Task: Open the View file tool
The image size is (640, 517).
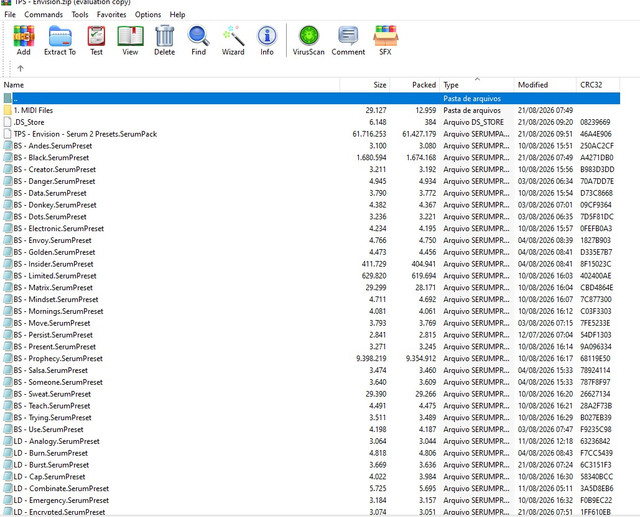Action: [x=130, y=40]
